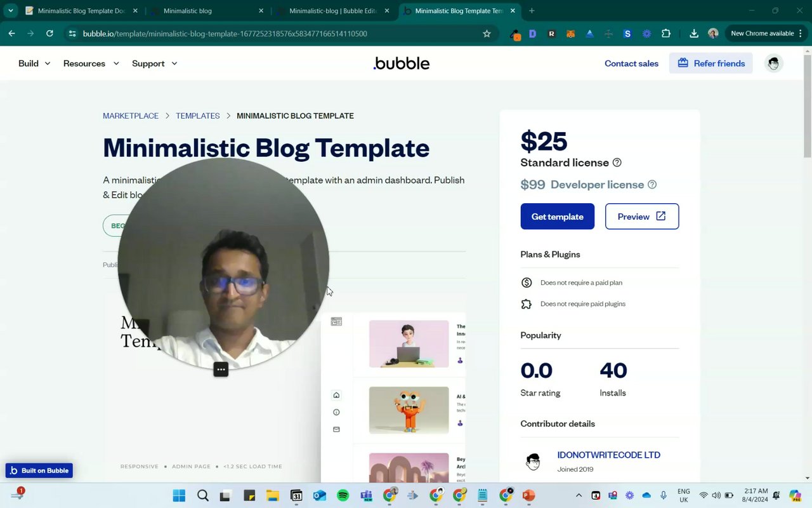Screen dimensions: 812x508
Task: Click the Refer friends button
Action: click(710, 63)
